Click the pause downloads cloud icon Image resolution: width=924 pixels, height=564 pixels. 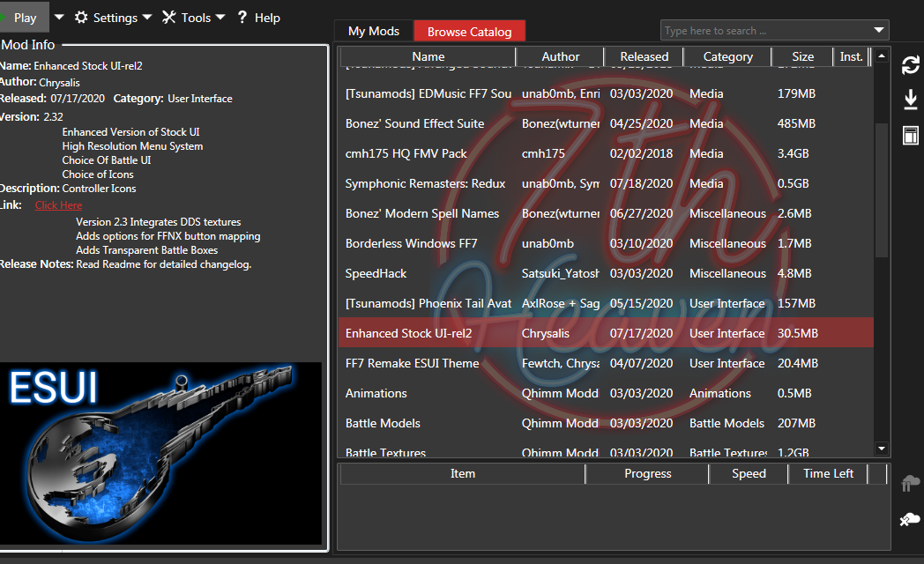(911, 483)
